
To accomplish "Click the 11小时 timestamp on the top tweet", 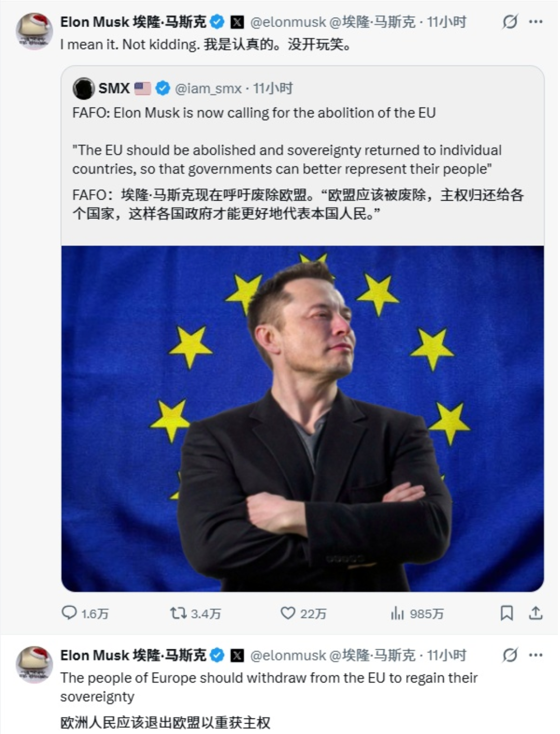I will [447, 22].
